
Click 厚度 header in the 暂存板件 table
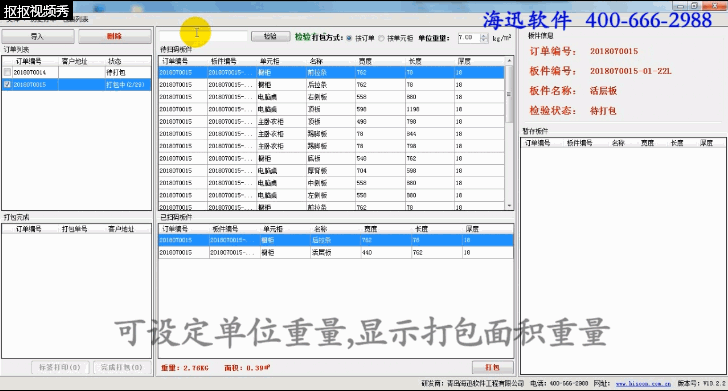(x=707, y=143)
